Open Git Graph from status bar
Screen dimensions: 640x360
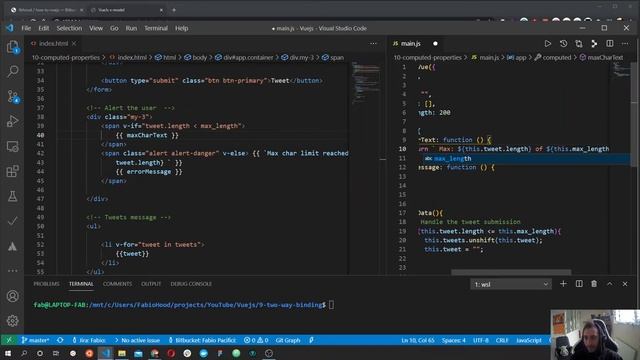point(288,340)
